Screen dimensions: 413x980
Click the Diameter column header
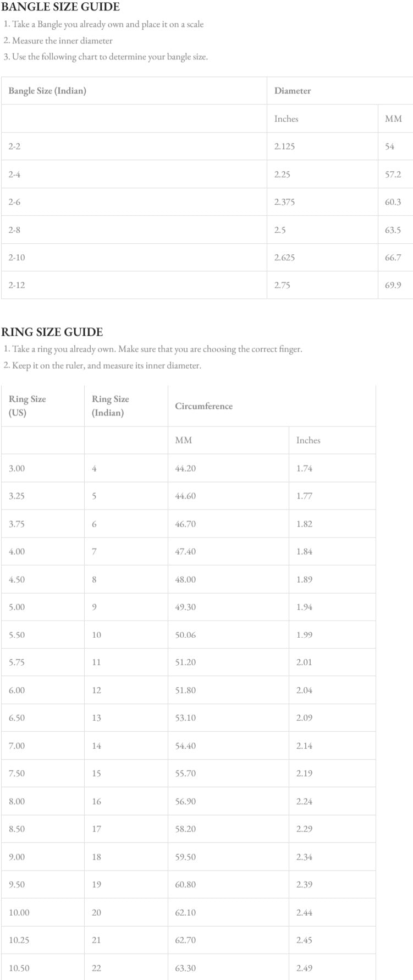(293, 91)
